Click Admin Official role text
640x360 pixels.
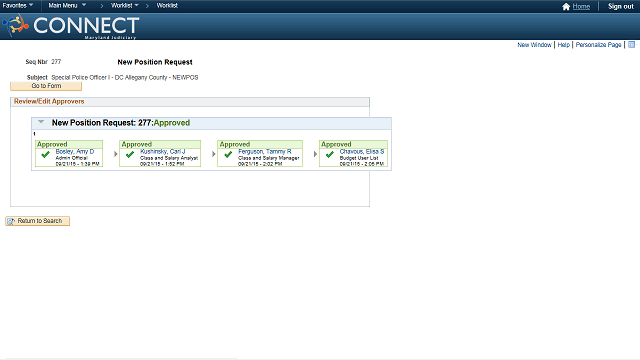pos(71,158)
